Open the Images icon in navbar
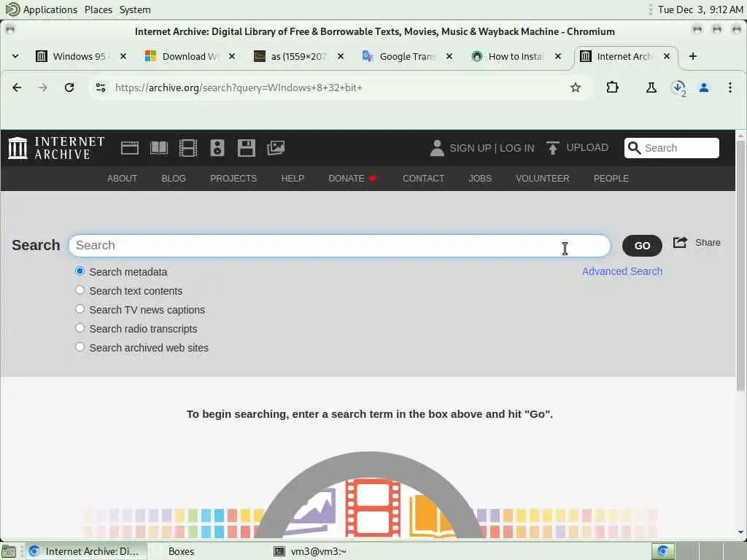The image size is (747, 560). [x=276, y=148]
